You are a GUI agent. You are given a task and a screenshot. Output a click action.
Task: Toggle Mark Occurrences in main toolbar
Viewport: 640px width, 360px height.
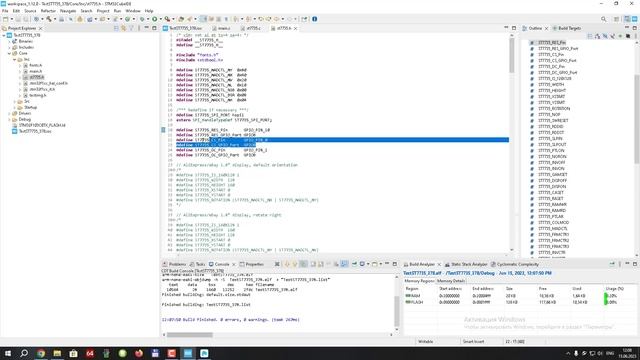pyautogui.click(x=203, y=19)
